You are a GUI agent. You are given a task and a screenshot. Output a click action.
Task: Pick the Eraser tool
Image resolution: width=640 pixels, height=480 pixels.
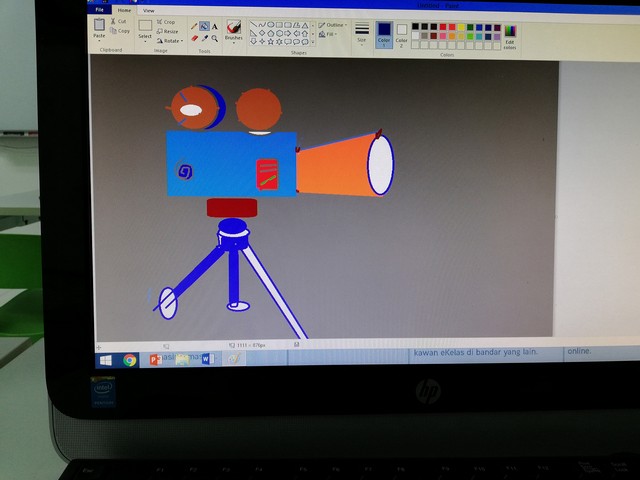194,38
